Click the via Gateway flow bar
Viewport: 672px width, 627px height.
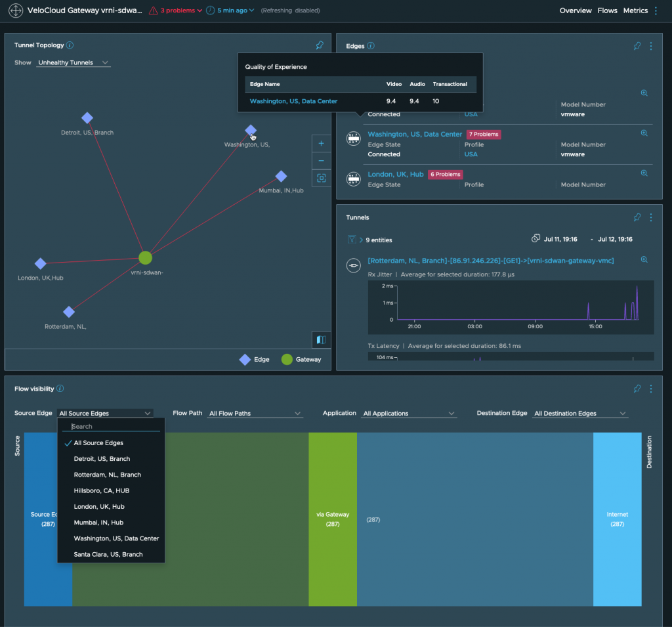[333, 519]
